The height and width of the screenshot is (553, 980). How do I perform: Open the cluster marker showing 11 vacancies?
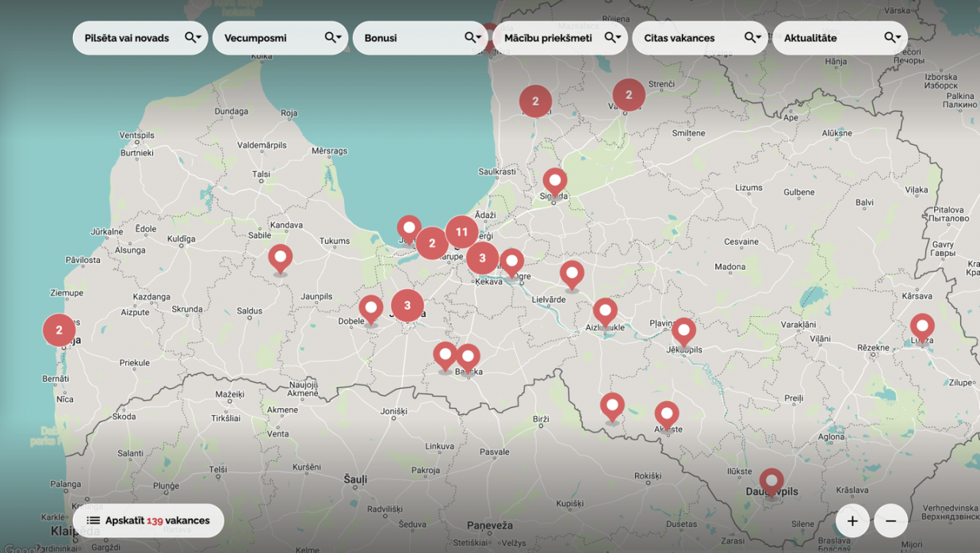point(461,232)
